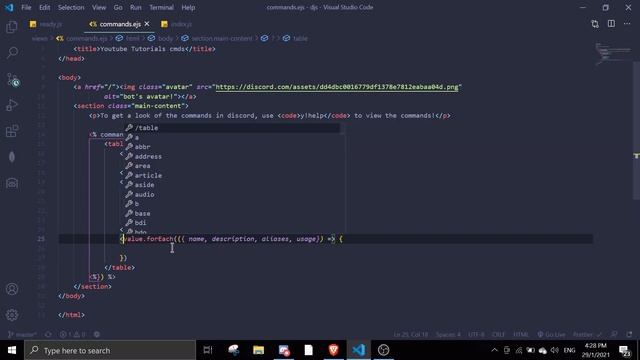Open the Source Control view
Viewport: 640px width, 360px height.
(x=12, y=79)
